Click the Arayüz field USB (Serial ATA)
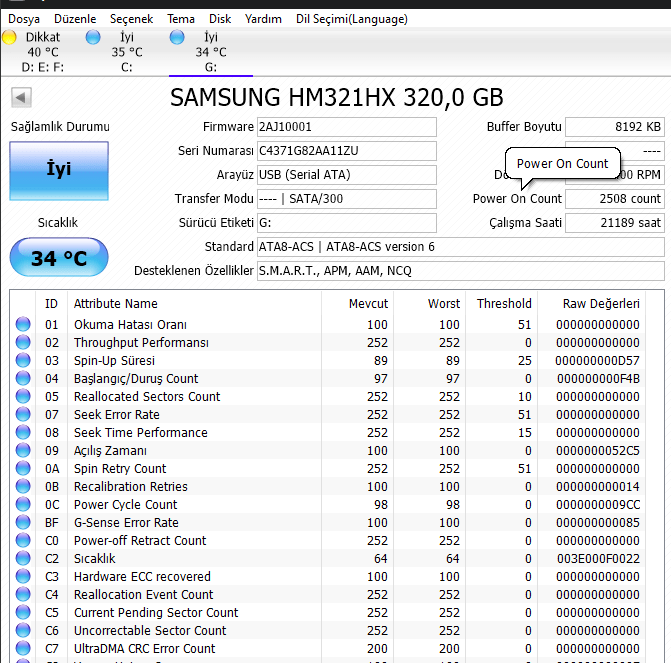The width and height of the screenshot is (671, 663). pyautogui.click(x=347, y=175)
